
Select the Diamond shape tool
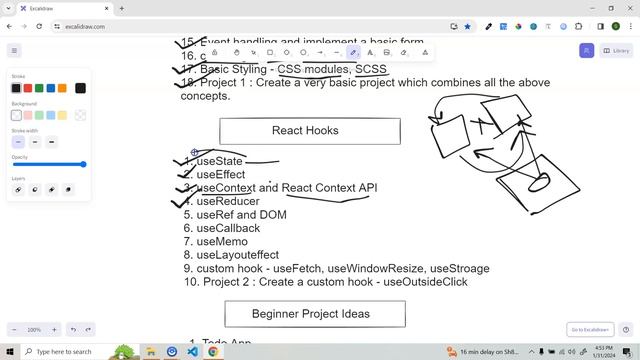point(287,52)
